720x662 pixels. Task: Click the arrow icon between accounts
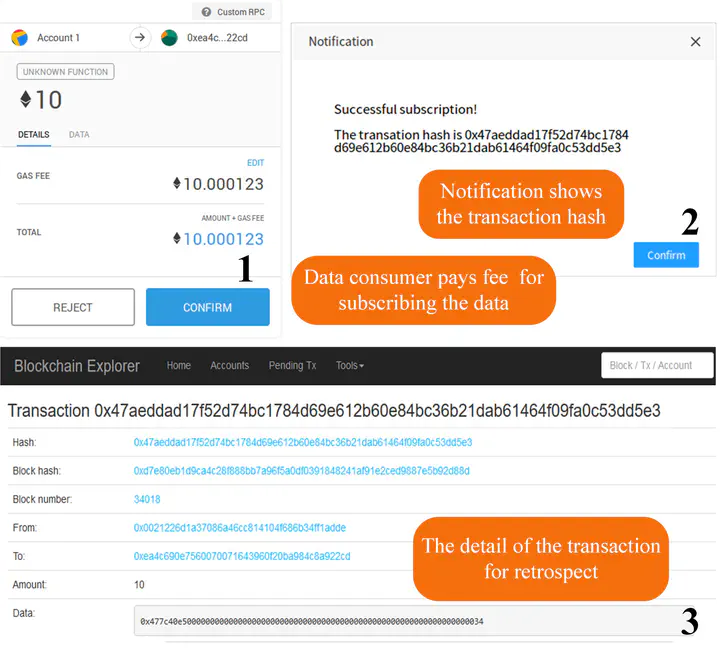click(140, 38)
